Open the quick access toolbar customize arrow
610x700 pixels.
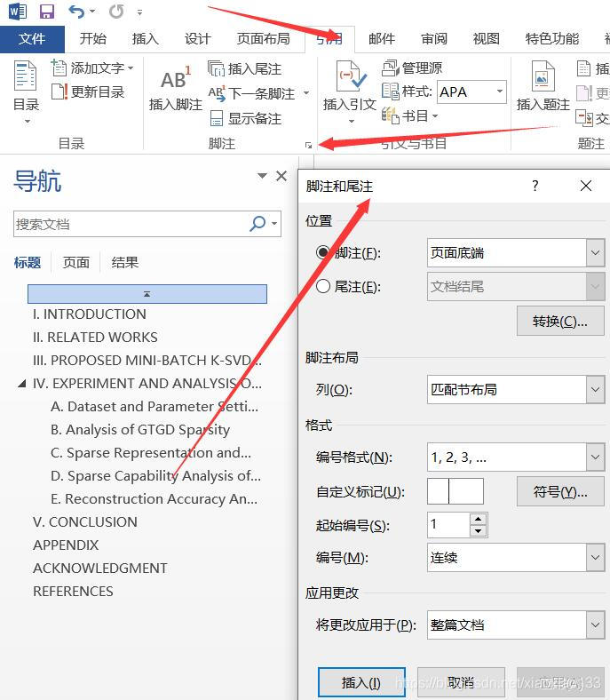coord(139,12)
